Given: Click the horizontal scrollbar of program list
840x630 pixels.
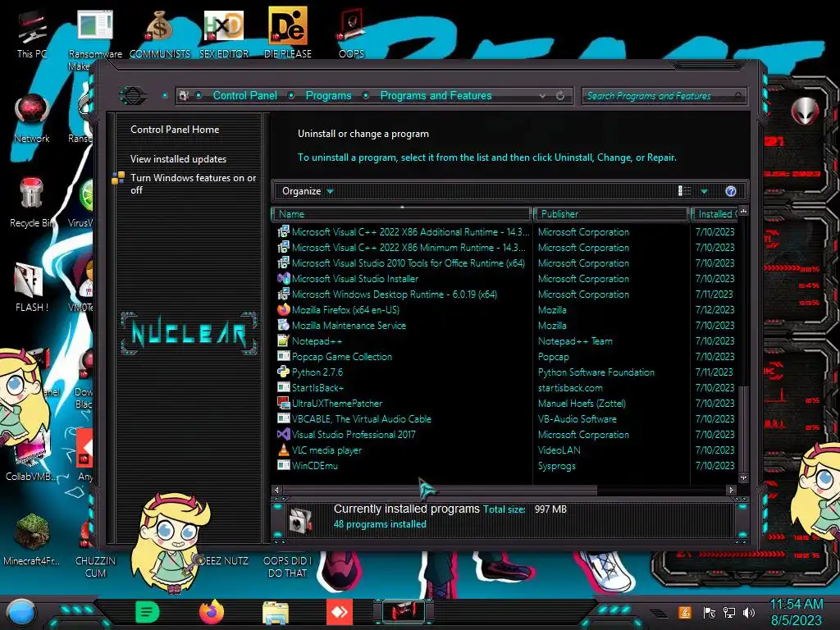Looking at the screenshot, I should point(440,490).
